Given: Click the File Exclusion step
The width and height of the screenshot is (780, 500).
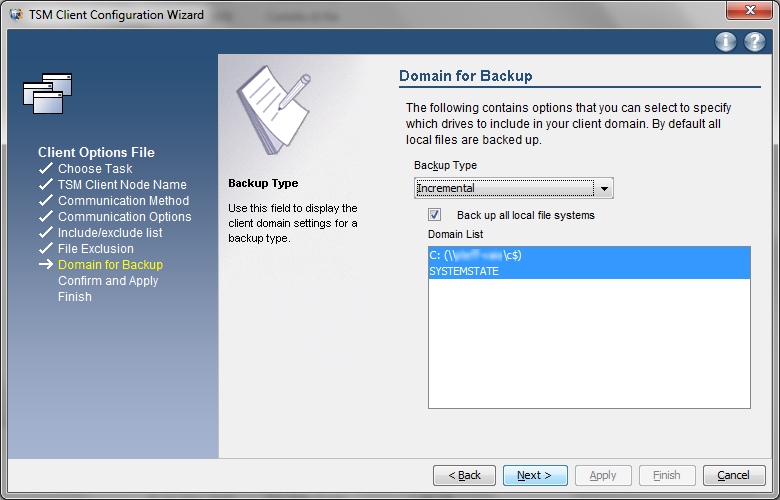Looking at the screenshot, I should point(96,248).
